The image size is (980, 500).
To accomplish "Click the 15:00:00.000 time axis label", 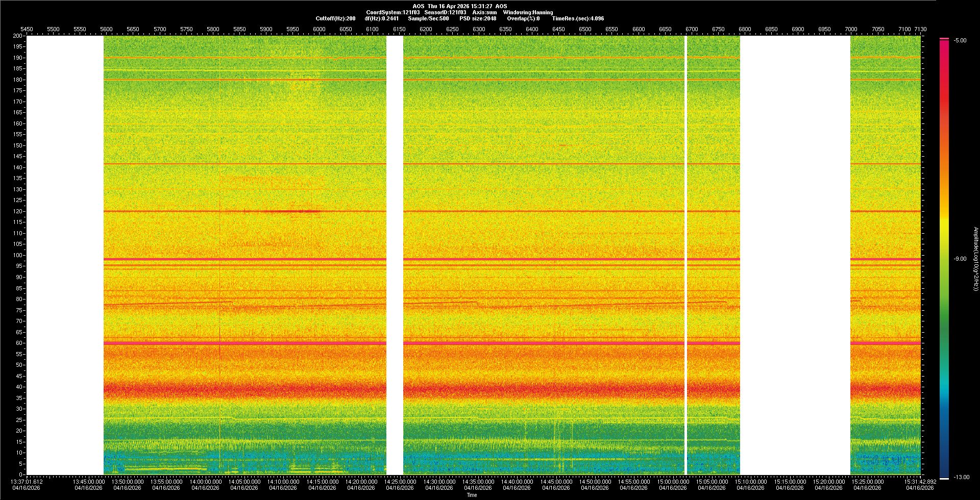I will [x=673, y=482].
